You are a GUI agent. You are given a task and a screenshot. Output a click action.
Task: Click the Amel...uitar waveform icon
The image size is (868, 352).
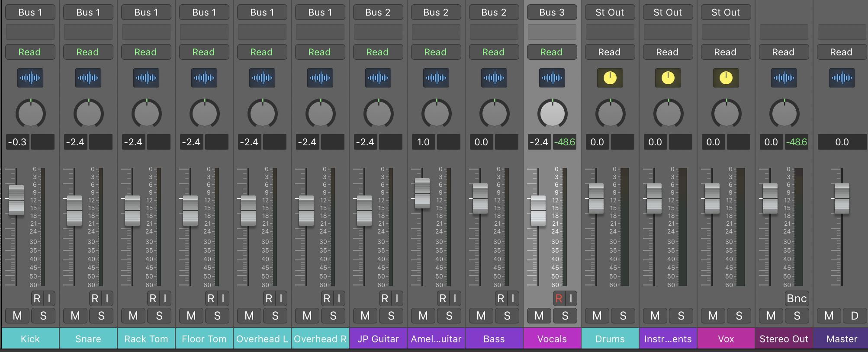pyautogui.click(x=436, y=78)
